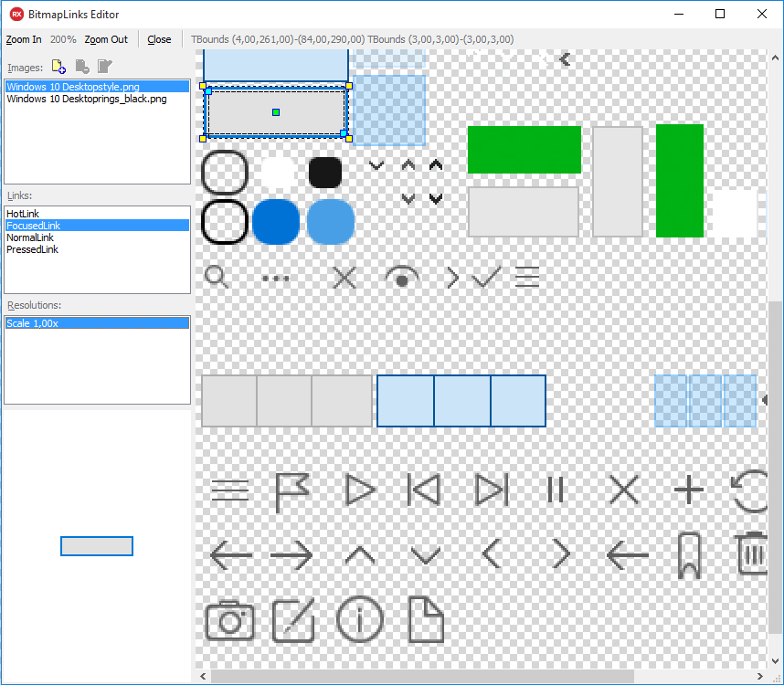
Task: Click the Zoom In button
Action: click(24, 39)
